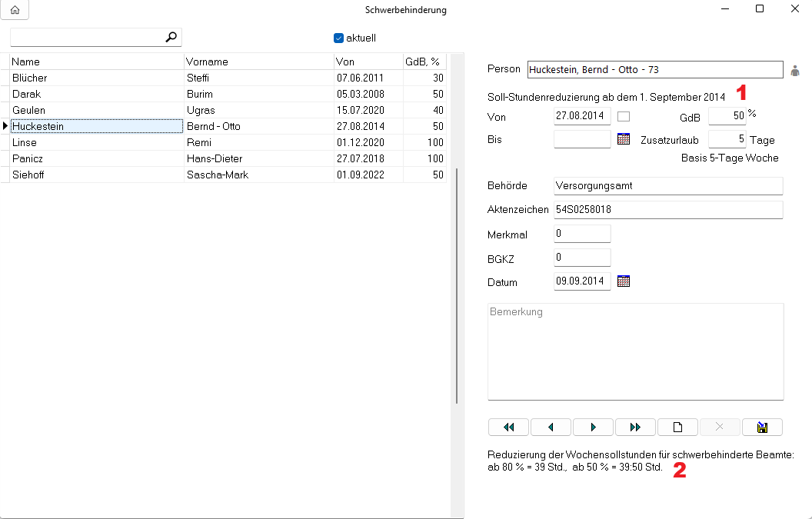Click the Behörde field Versorgungsamt
The width and height of the screenshot is (812, 519).
pos(668,186)
